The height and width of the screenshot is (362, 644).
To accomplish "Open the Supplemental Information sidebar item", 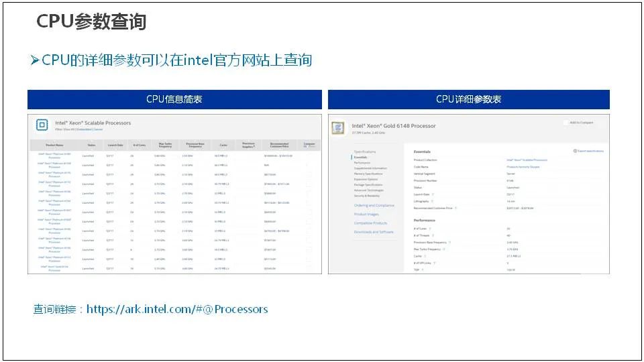I will pos(370,168).
